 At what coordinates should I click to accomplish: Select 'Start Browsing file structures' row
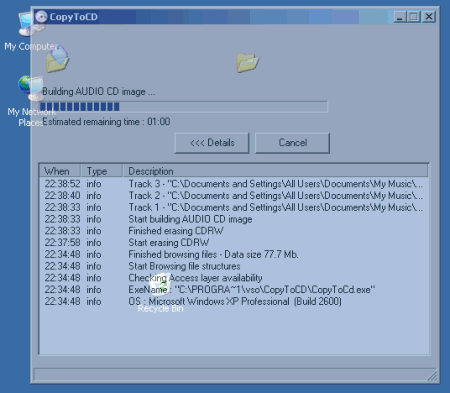pyautogui.click(x=234, y=266)
